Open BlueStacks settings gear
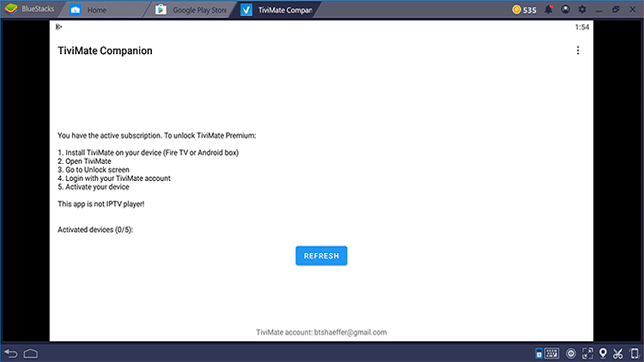 point(582,9)
